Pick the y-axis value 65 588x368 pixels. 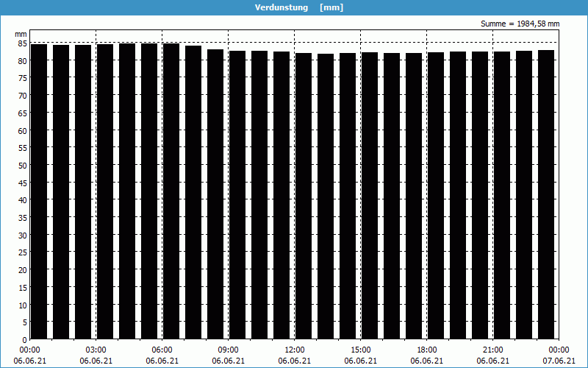(x=23, y=113)
